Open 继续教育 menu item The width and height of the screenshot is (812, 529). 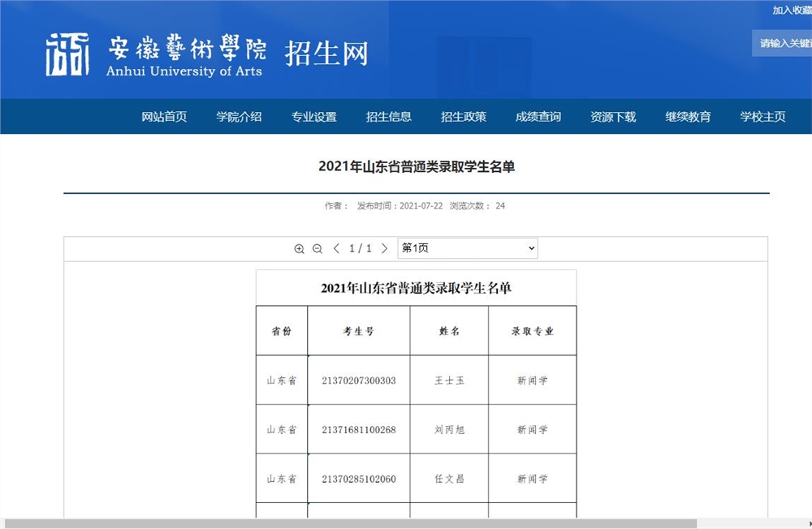pos(688,117)
